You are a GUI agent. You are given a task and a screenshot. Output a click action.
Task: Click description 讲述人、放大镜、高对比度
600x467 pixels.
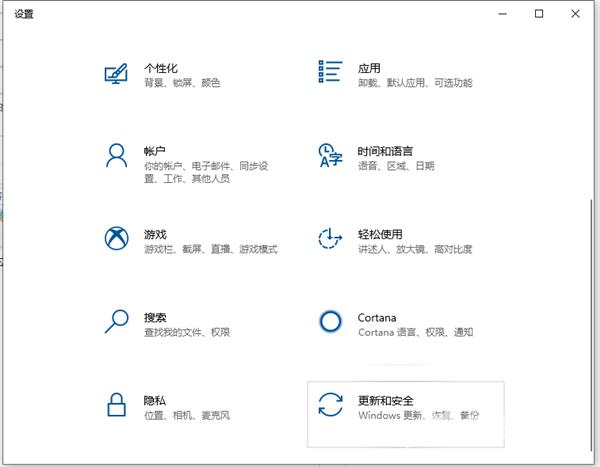tap(415, 250)
